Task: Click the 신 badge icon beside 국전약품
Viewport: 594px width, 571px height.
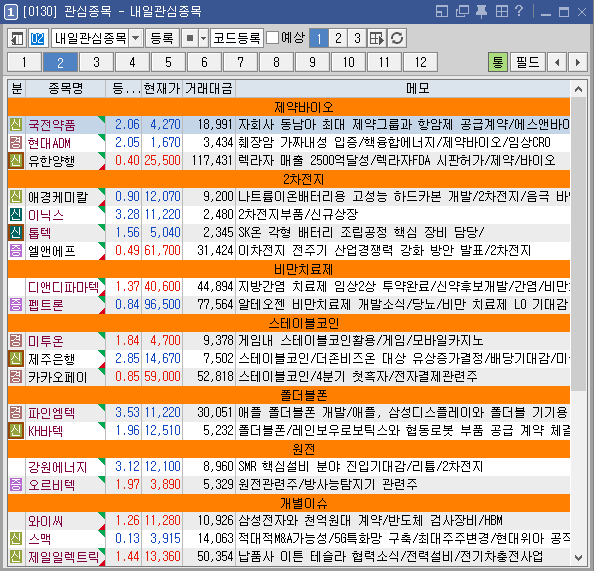Action: tap(16, 124)
